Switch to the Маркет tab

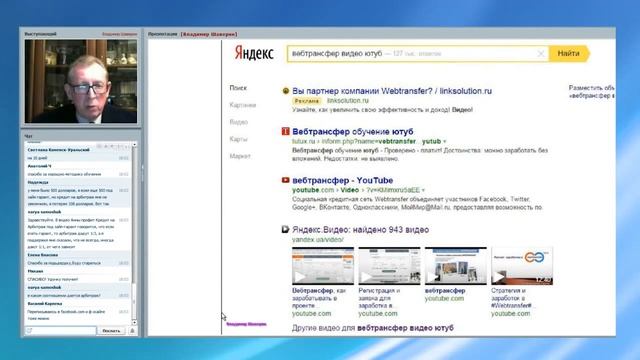tap(240, 156)
